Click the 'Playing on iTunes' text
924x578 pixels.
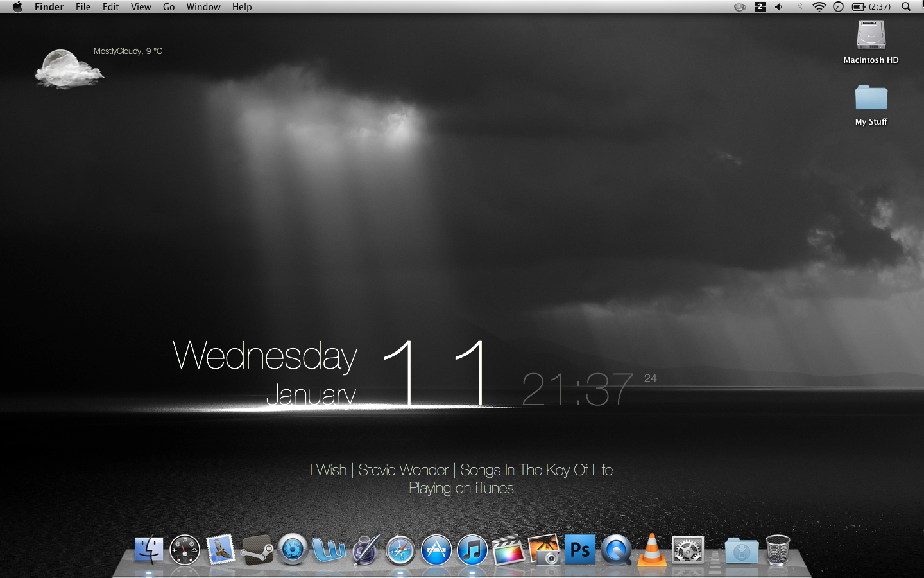(x=461, y=489)
